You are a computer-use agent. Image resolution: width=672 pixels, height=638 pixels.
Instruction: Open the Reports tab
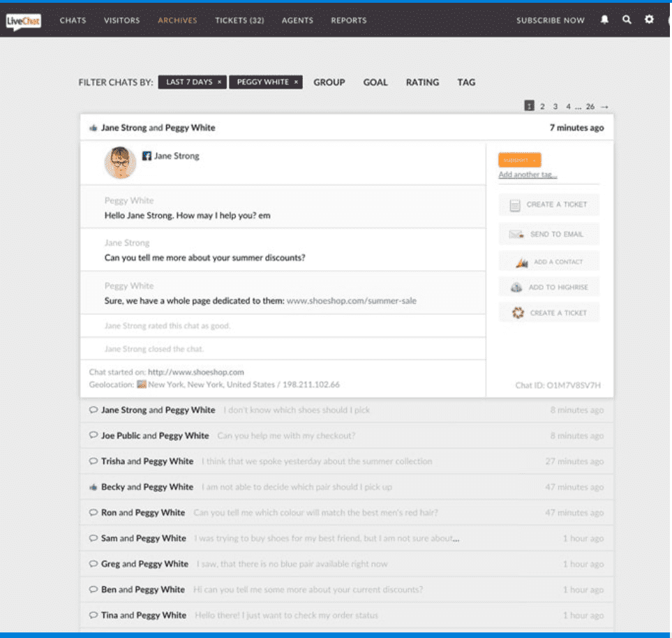coord(348,20)
